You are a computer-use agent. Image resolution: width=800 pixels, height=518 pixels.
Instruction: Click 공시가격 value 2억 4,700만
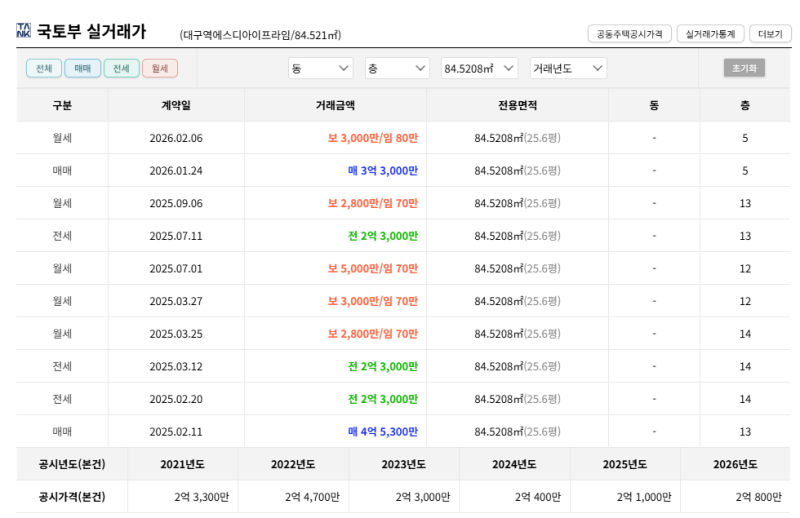(x=312, y=497)
